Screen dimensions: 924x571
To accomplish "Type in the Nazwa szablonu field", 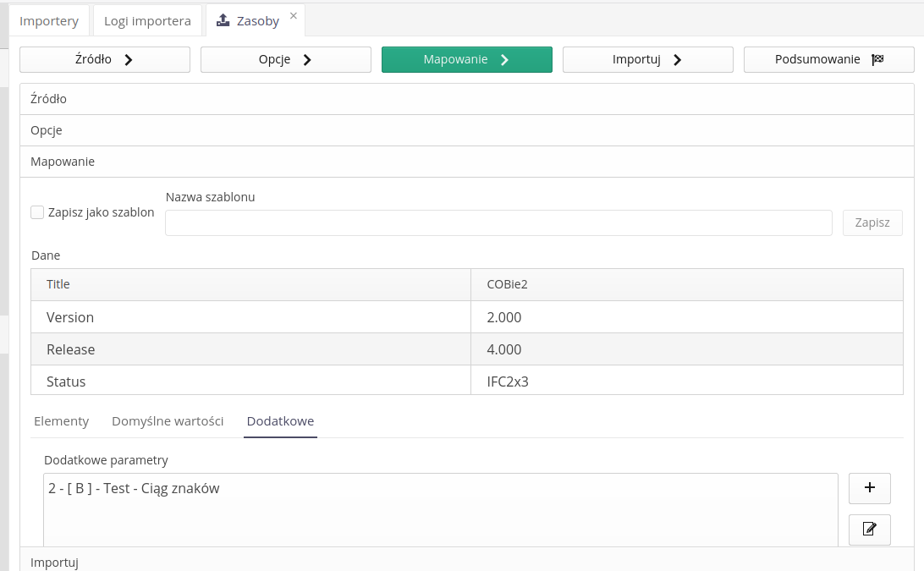I will [x=498, y=223].
